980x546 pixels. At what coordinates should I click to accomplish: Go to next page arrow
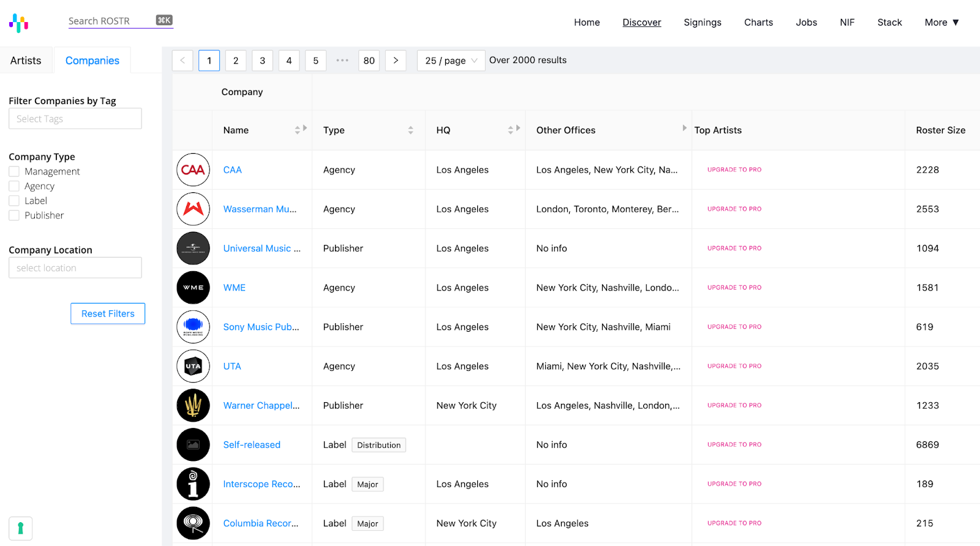pyautogui.click(x=396, y=61)
